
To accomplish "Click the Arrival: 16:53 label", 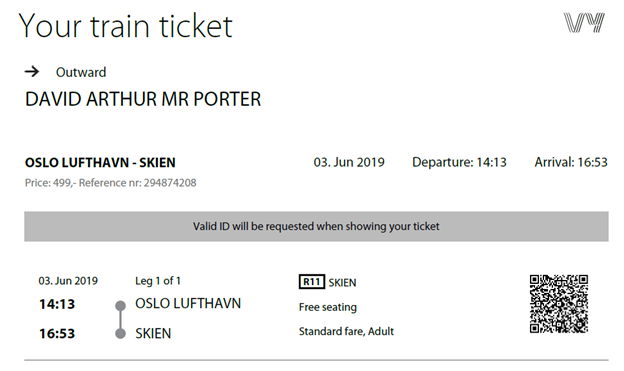I will click(571, 162).
